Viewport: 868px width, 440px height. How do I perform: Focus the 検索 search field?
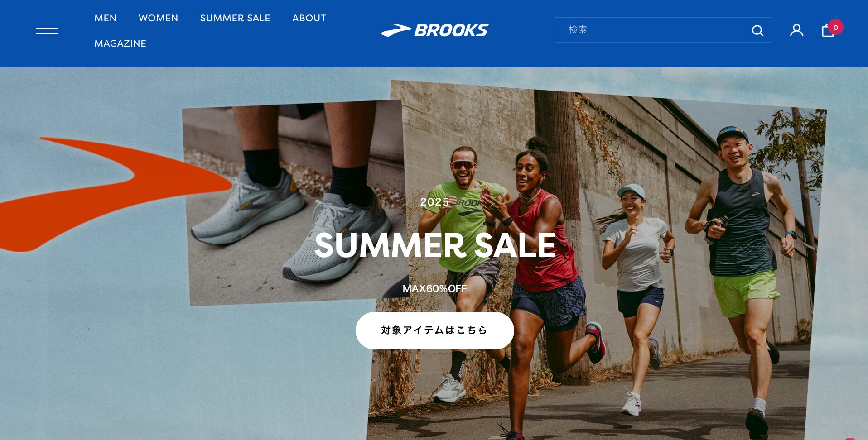(x=652, y=30)
